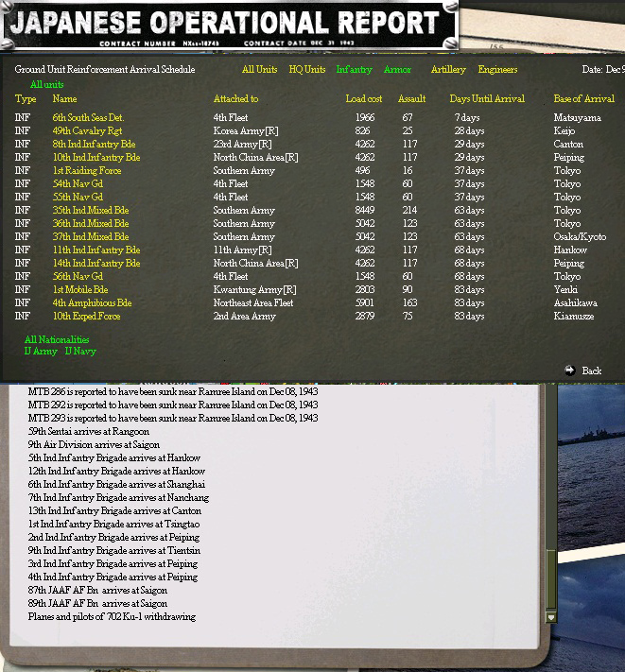Screen dimensions: 625x672
Task: Click the Back button label
Action: (592, 370)
